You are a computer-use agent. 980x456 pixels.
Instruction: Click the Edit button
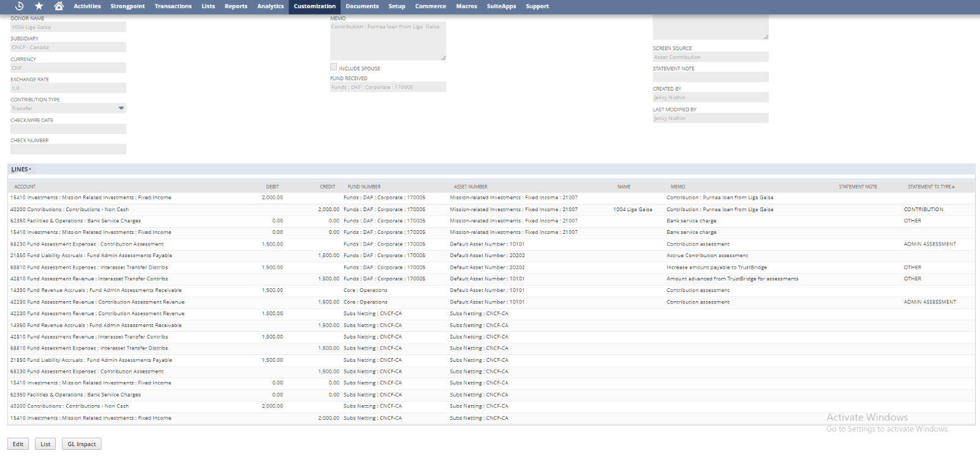pos(18,444)
